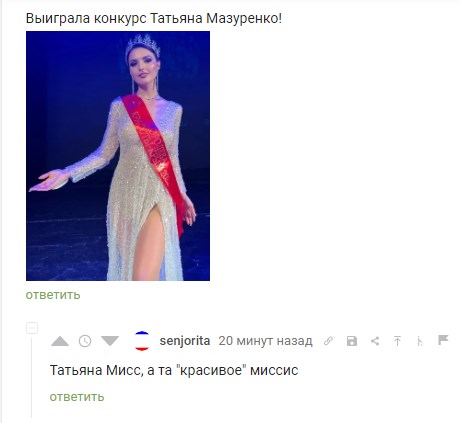Share senjorita's comment via share icon
The height and width of the screenshot is (423, 460).
point(375,341)
